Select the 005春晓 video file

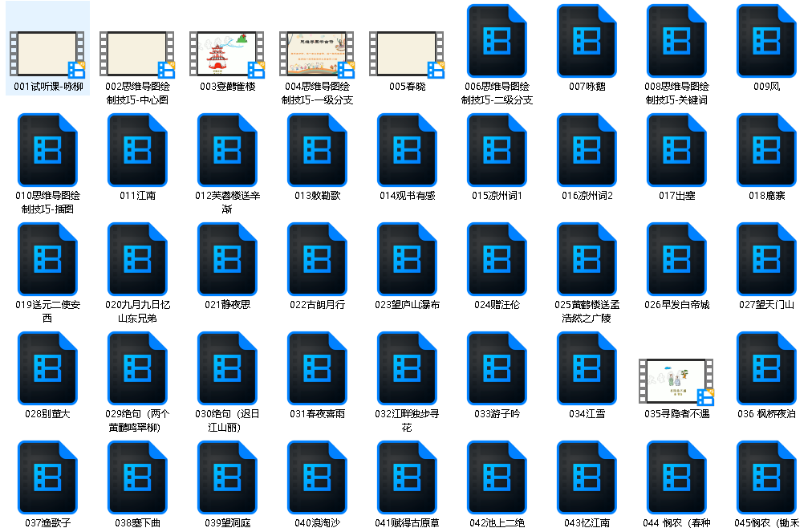click(x=407, y=54)
